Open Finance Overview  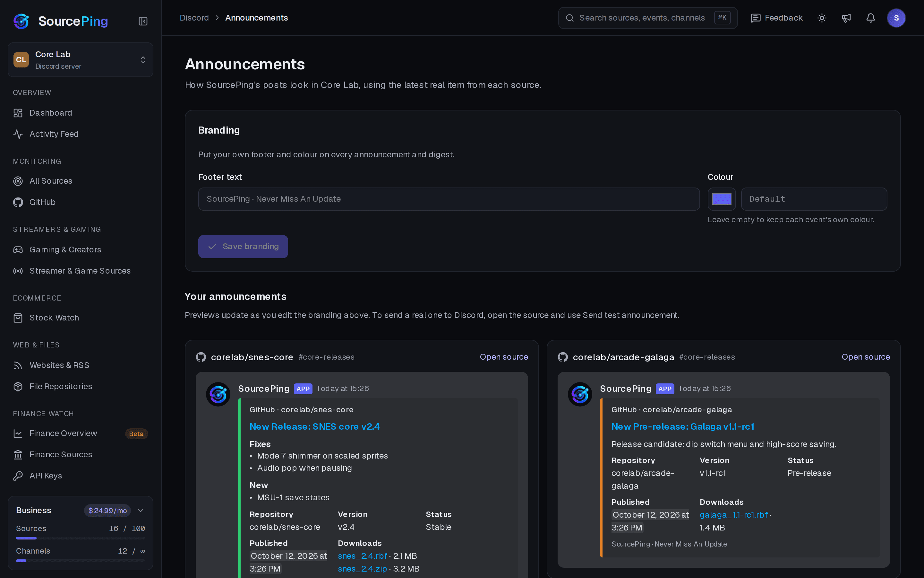point(80,433)
